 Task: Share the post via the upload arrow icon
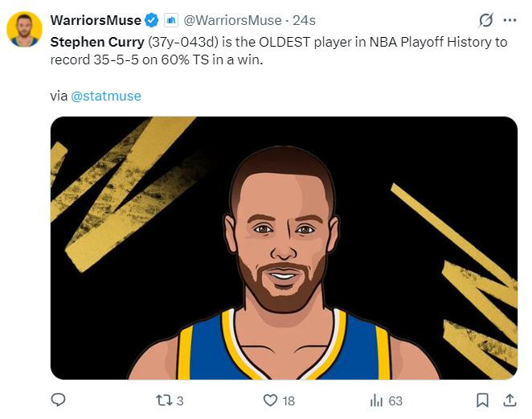pos(509,400)
